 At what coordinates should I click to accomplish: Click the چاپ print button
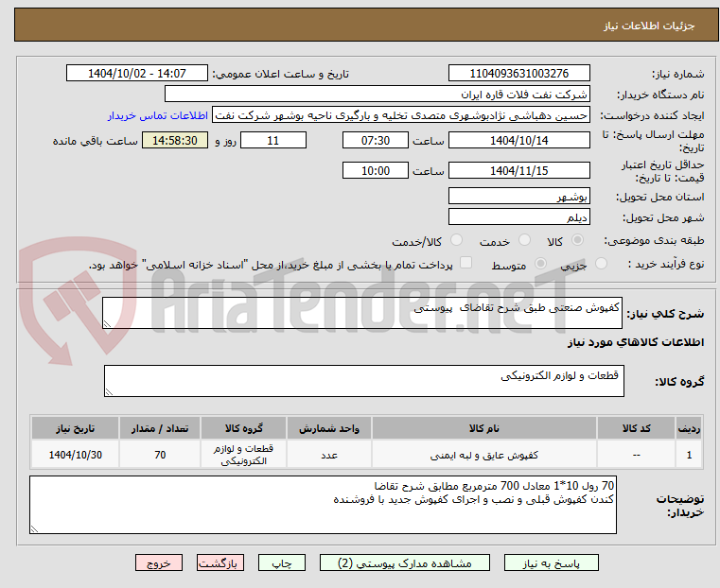pyautogui.click(x=282, y=562)
